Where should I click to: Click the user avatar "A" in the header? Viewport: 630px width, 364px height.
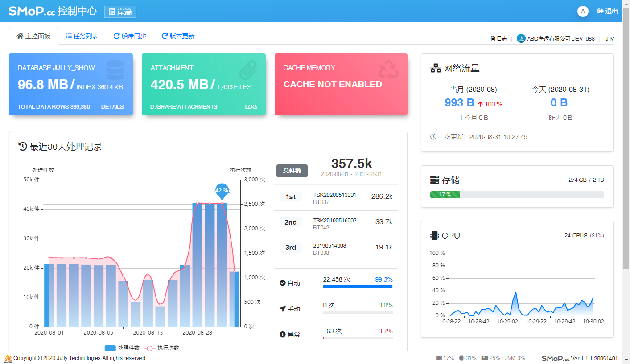point(582,11)
